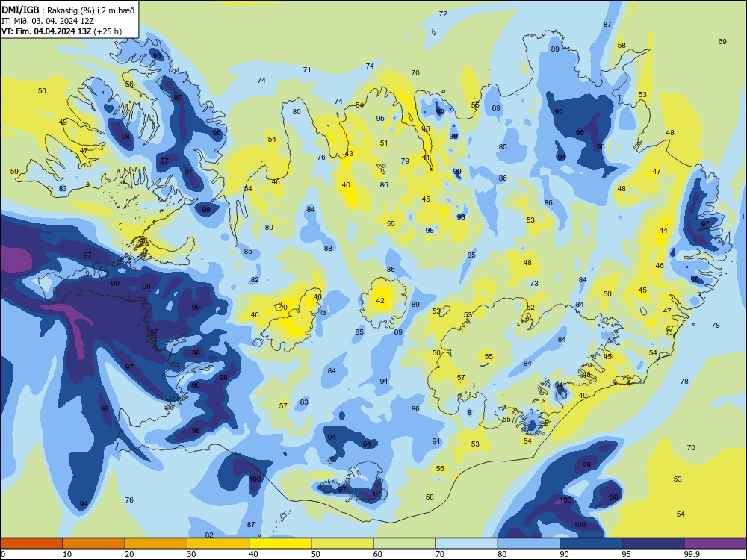Click the 87 value near the bottom edge

[x=251, y=525]
